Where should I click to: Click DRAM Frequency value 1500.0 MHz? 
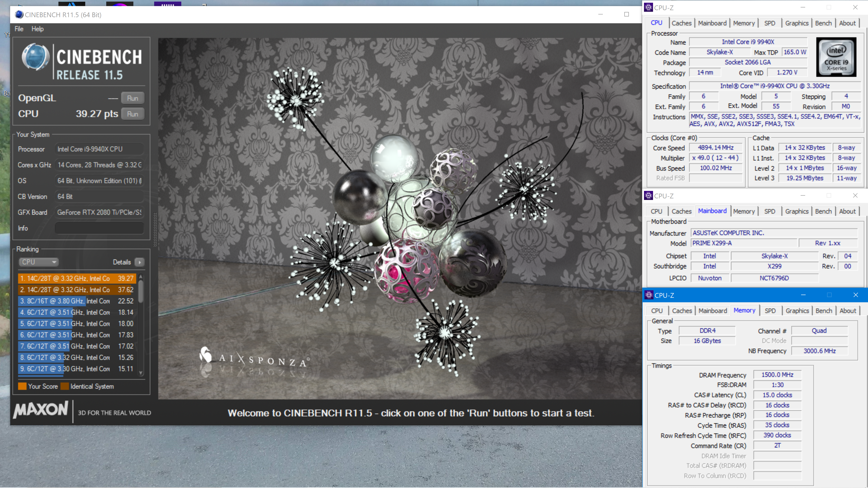pyautogui.click(x=777, y=375)
